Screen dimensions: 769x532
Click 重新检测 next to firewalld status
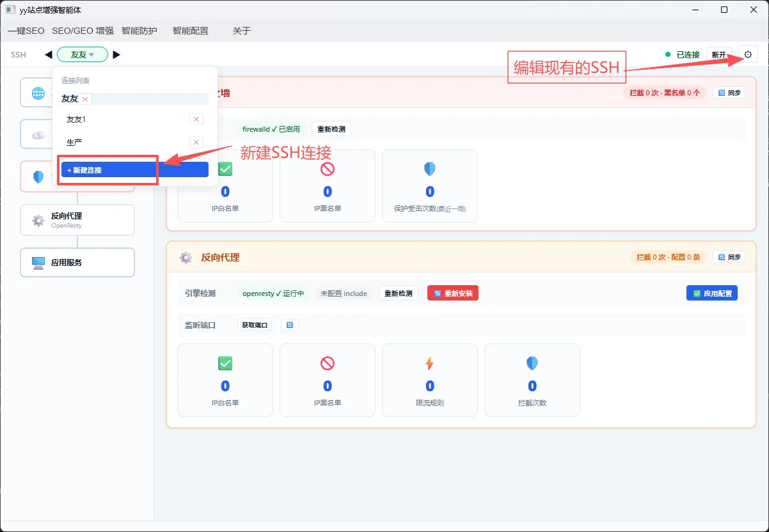coord(331,129)
